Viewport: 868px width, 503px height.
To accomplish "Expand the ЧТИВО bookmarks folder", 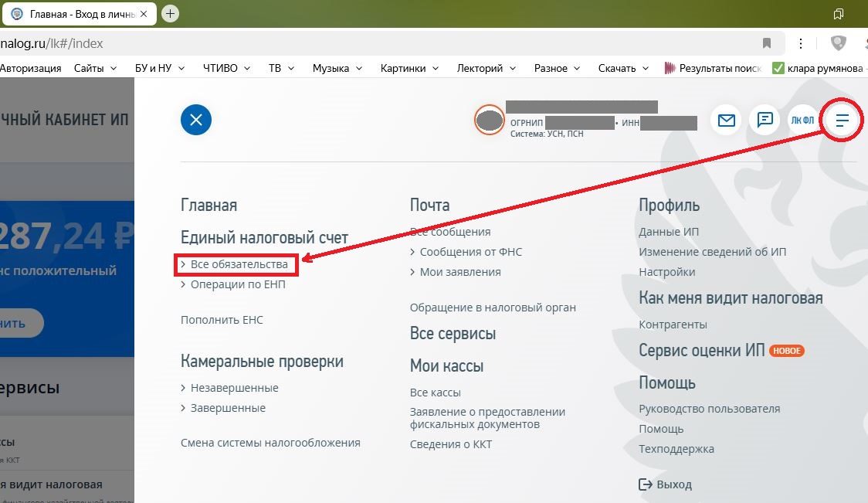I will point(226,68).
